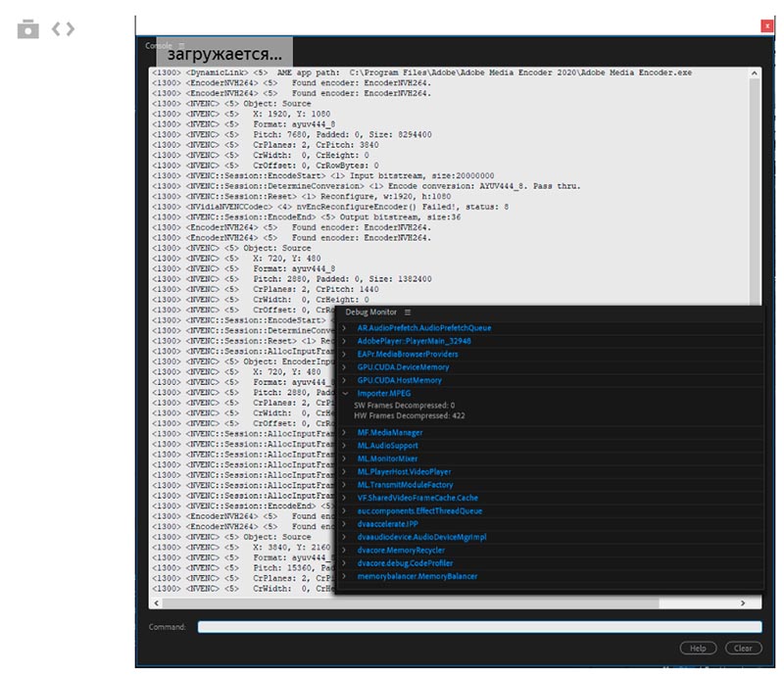Image resolution: width=784 pixels, height=675 pixels.
Task: Click the code brackets embed icon
Action: (x=63, y=29)
